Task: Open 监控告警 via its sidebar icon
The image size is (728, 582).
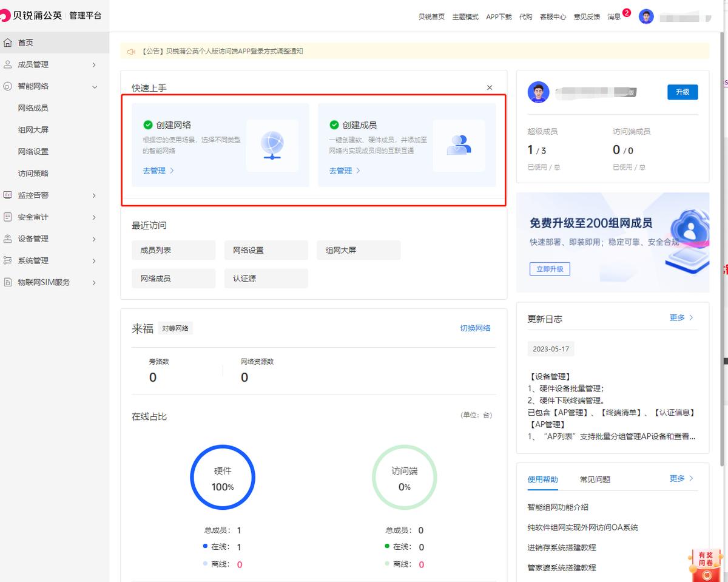Action: 8,195
